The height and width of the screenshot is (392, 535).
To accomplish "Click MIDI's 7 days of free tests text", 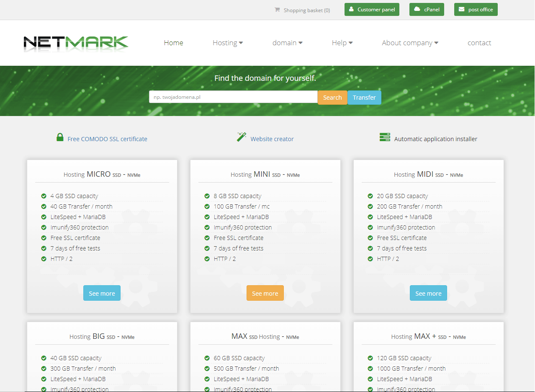I will pos(402,248).
